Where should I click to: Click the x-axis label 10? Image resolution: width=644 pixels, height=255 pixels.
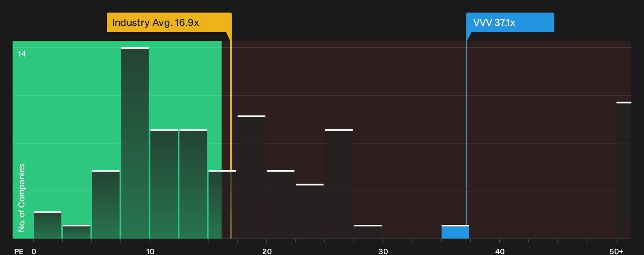click(x=150, y=251)
